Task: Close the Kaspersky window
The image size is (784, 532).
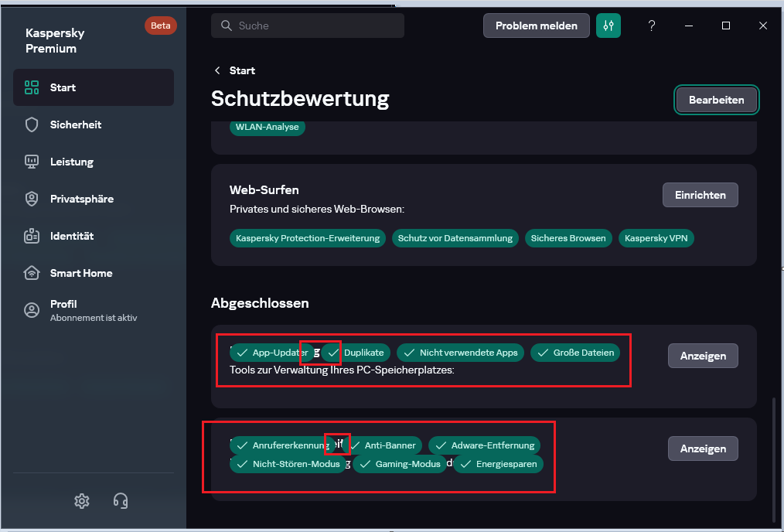Action: 762,26
